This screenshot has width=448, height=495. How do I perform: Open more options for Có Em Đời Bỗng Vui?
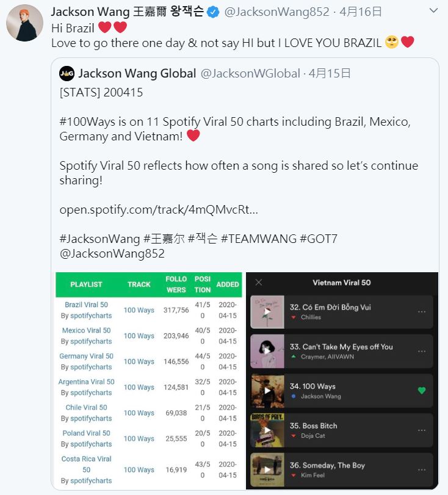tap(422, 311)
